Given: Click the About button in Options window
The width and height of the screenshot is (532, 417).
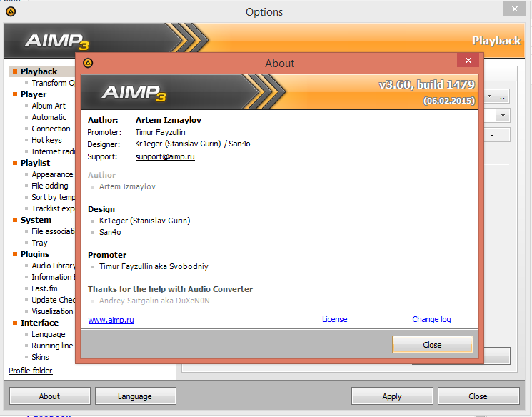Looking at the screenshot, I should [49, 396].
